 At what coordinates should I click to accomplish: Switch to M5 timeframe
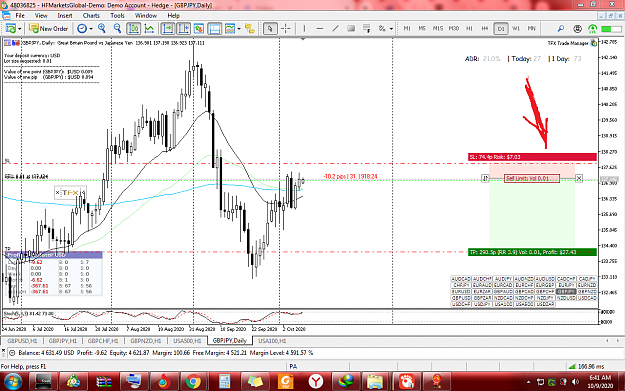pos(422,29)
